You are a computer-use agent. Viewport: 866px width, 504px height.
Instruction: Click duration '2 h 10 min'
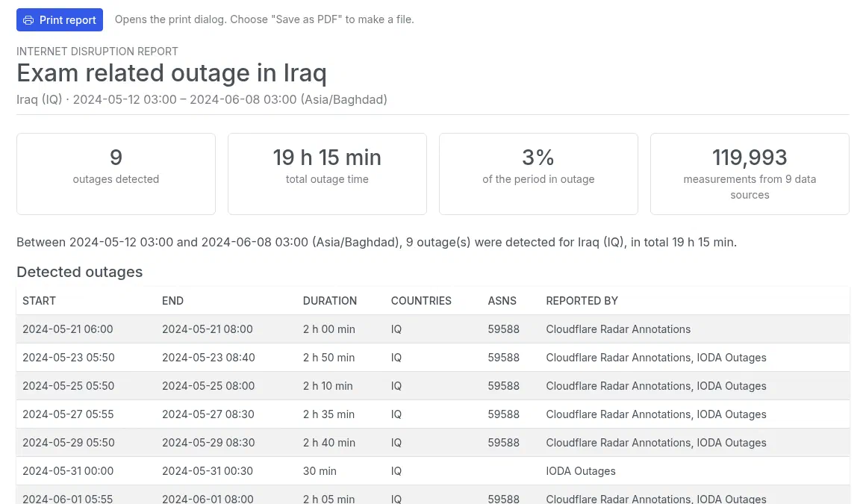(x=328, y=386)
